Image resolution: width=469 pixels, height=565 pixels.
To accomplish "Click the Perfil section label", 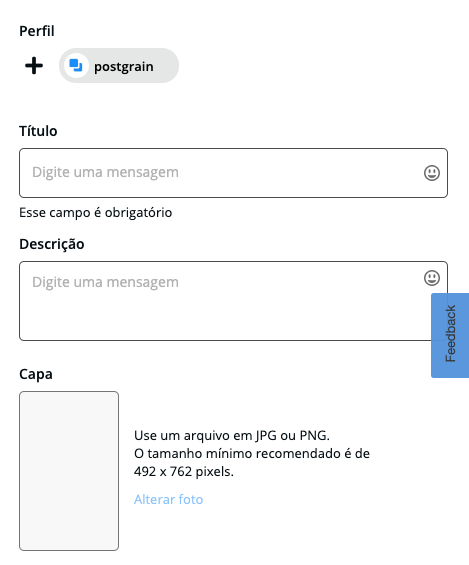I will (x=37, y=31).
